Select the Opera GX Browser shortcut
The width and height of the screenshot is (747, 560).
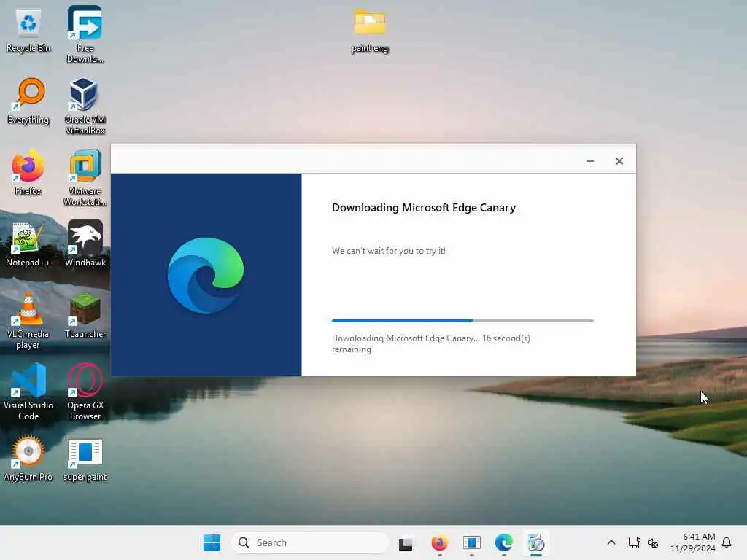click(x=85, y=392)
